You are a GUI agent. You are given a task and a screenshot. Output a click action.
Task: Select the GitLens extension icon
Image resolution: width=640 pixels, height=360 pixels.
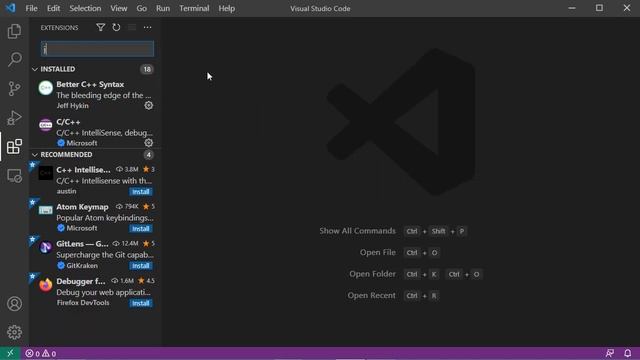[x=45, y=247]
